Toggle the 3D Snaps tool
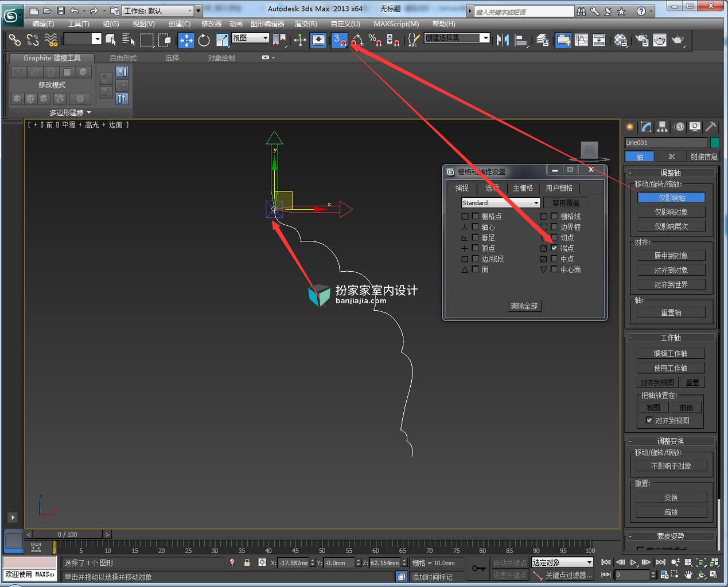 coord(340,40)
